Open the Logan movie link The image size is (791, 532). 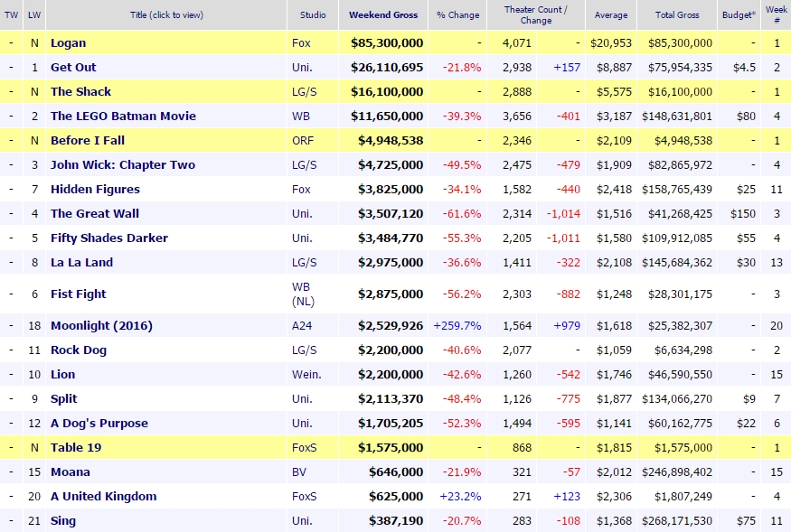[68, 42]
